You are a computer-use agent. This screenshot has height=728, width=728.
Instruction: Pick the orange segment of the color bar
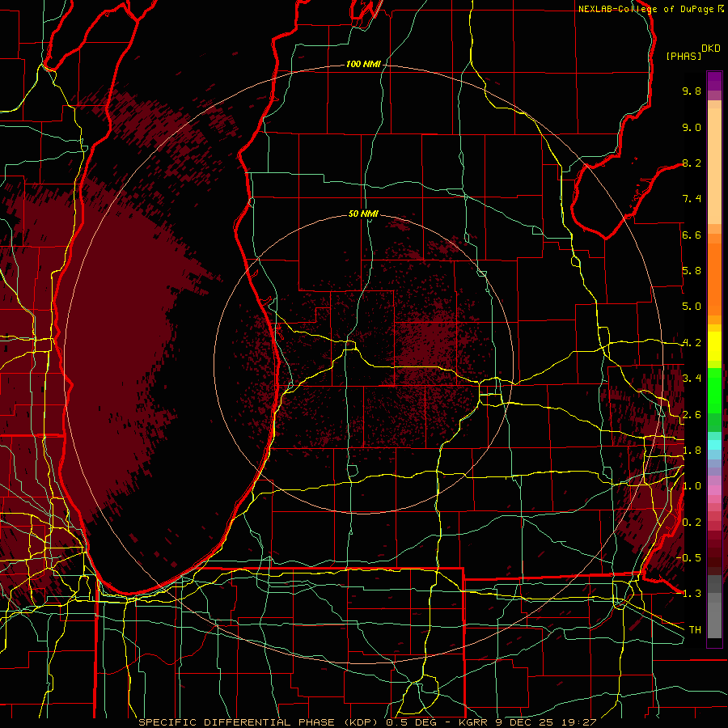[714, 278]
